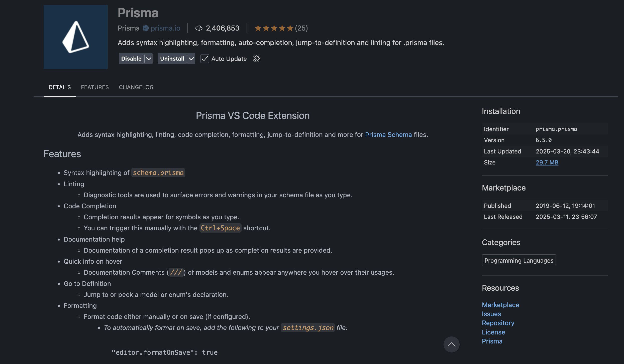The image size is (624, 364).
Task: Follow the Prisma Schema link
Action: 388,135
